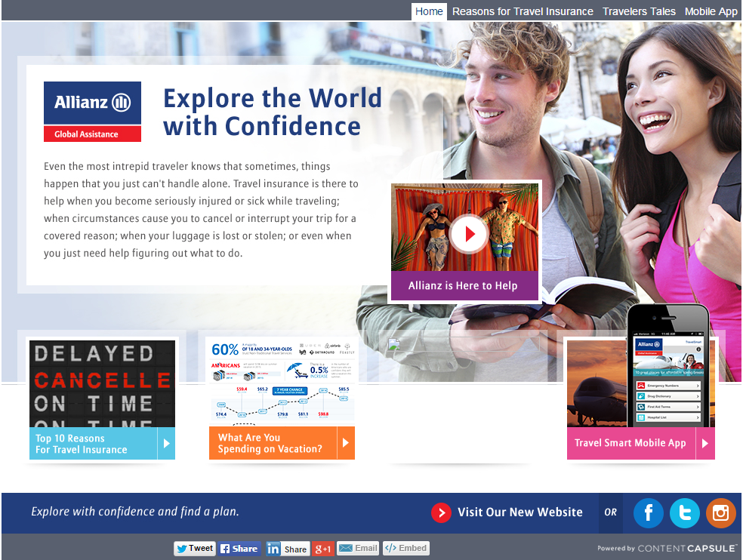Click the red arrow beside Visit Our New Website

(441, 512)
